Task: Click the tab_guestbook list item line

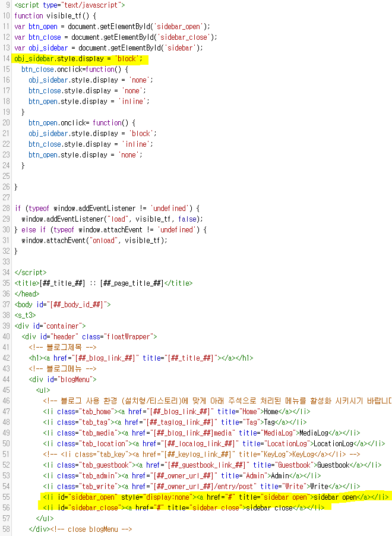Action: point(212,465)
